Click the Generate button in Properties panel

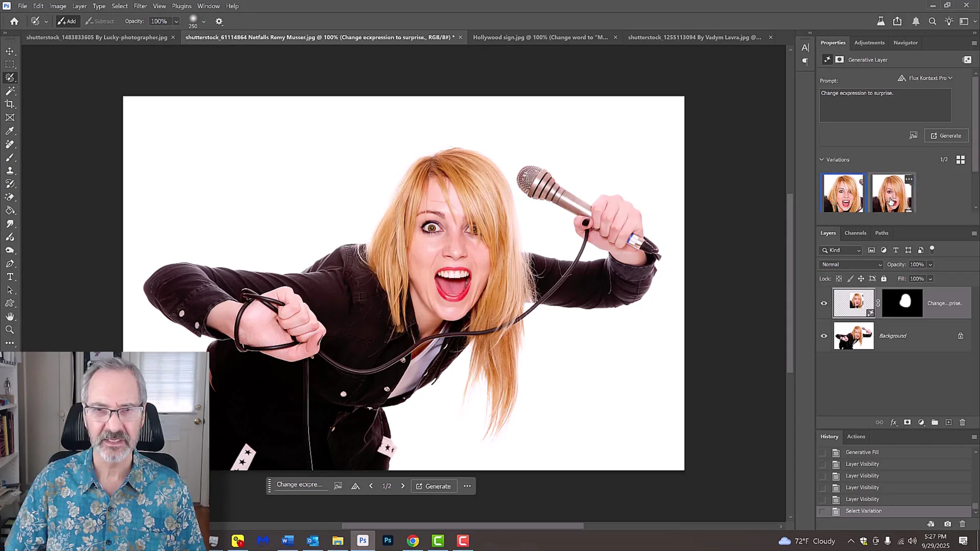(946, 135)
